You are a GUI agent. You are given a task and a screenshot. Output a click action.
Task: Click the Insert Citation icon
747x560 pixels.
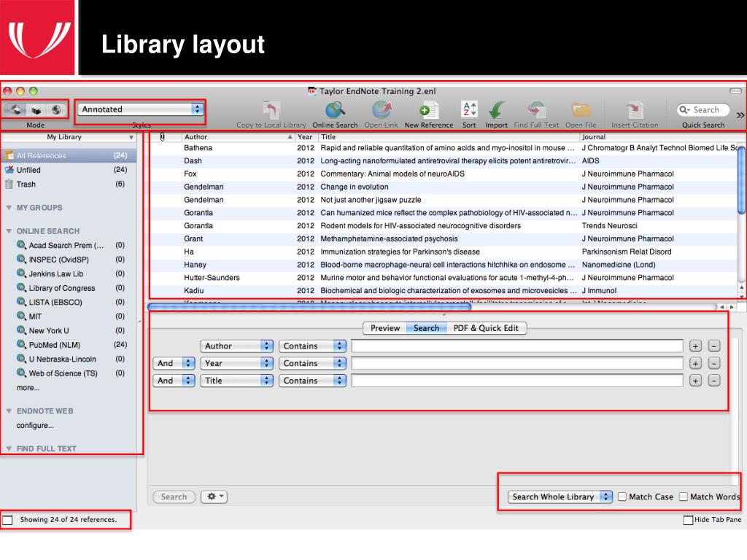[635, 110]
